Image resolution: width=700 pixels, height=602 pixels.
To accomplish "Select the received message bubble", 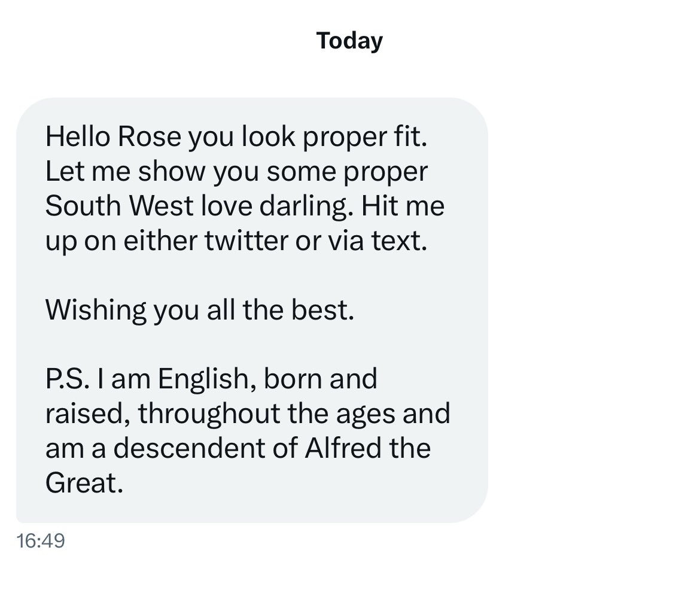I will coord(252,311).
